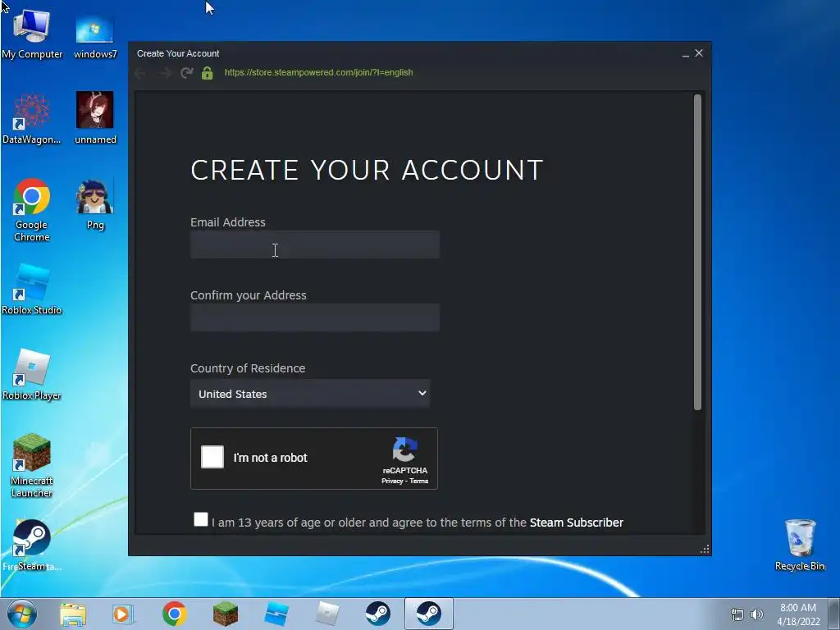Open the My Computer desktop icon
This screenshot has height=630, width=840.
(x=32, y=33)
